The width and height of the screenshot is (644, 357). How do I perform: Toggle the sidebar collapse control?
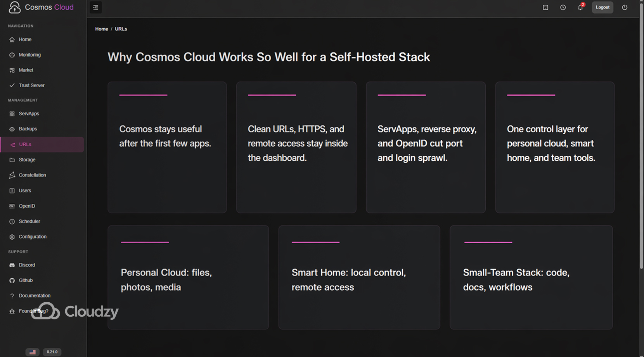[x=95, y=7]
